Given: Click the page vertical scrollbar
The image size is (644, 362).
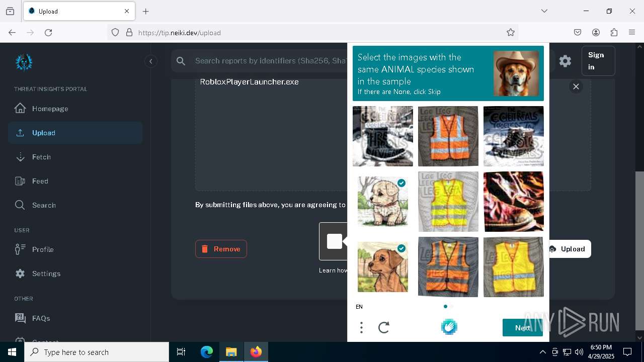Looking at the screenshot, I should click(x=639, y=250).
